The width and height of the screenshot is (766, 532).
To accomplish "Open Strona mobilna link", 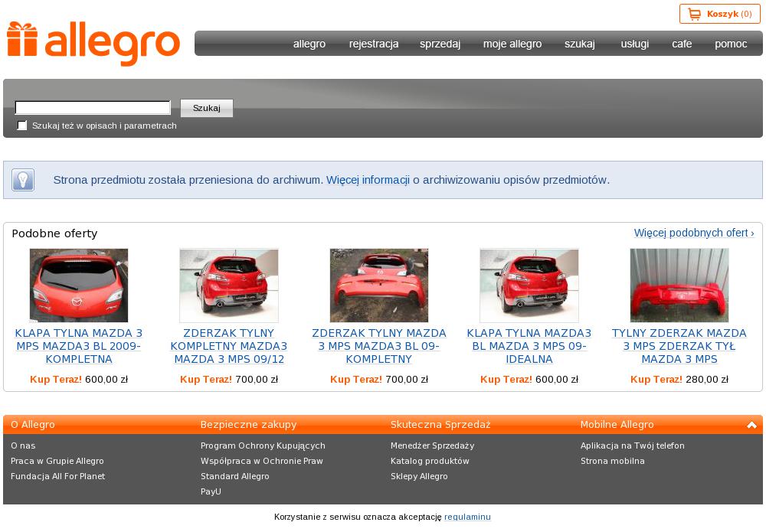I will pyautogui.click(x=613, y=461).
